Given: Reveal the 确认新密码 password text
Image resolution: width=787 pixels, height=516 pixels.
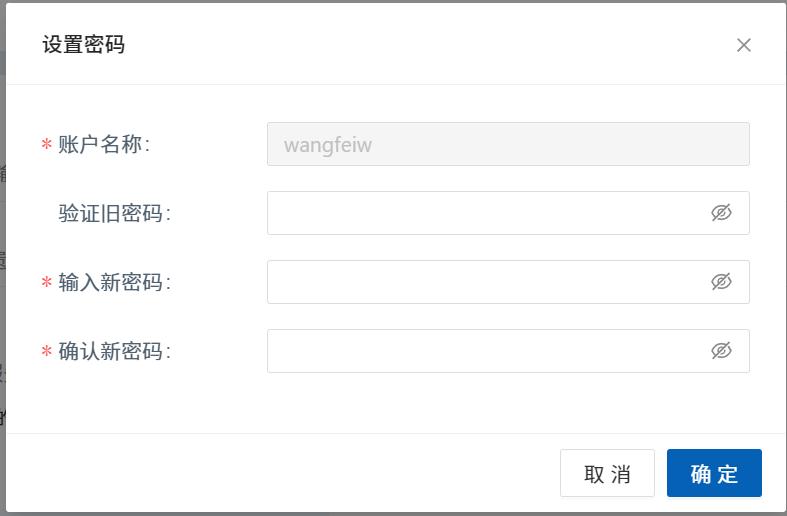Looking at the screenshot, I should [721, 350].
